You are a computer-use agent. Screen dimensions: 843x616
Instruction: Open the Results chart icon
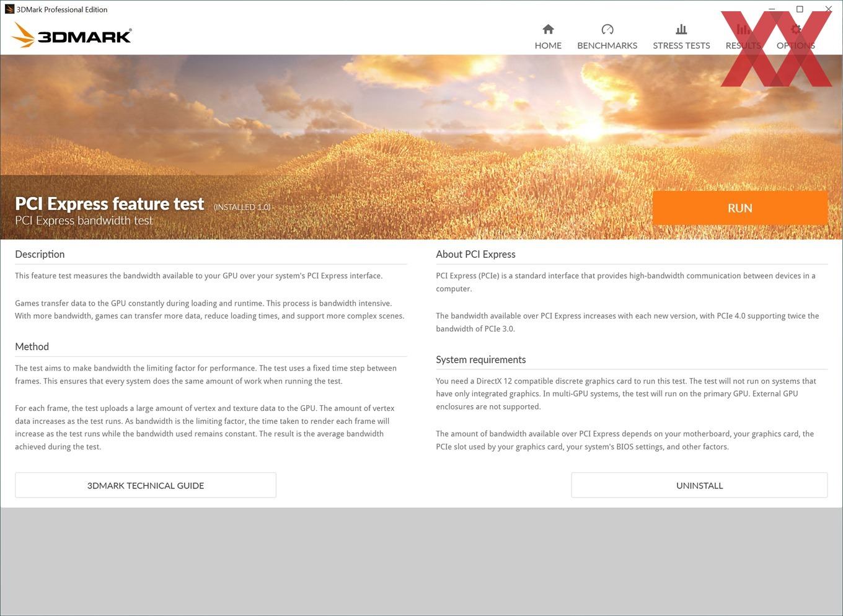743,29
